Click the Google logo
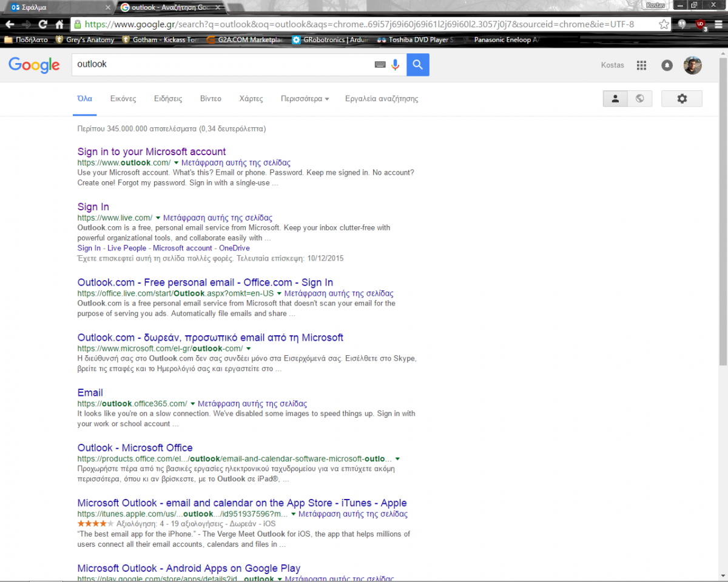 pos(34,65)
